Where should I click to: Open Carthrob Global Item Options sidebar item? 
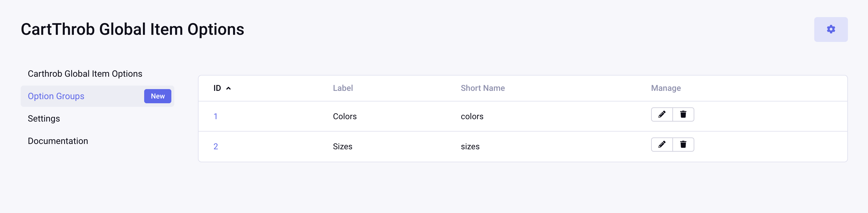coord(85,74)
